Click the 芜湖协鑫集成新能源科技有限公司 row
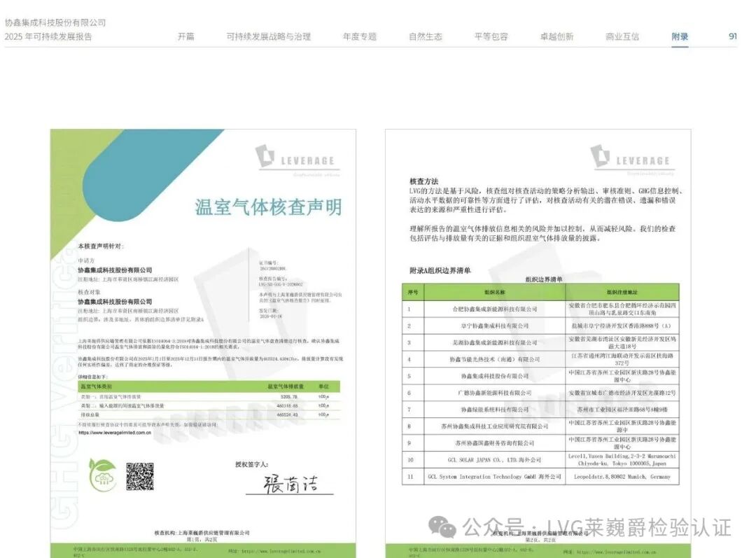The image size is (756, 558). coord(540,342)
